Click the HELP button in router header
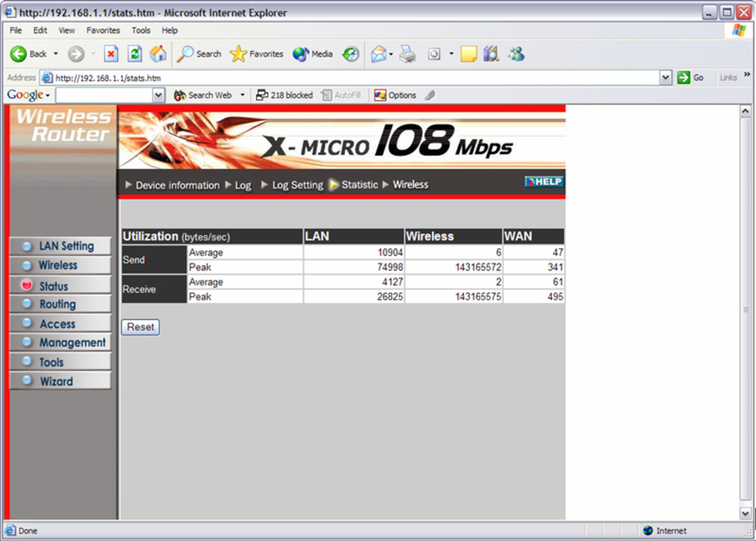756x541 pixels. pyautogui.click(x=544, y=181)
